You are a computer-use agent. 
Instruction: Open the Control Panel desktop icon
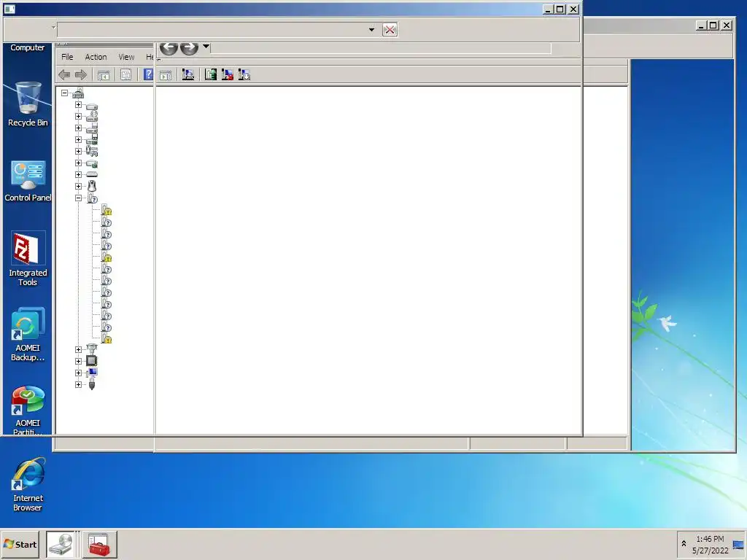(28, 181)
